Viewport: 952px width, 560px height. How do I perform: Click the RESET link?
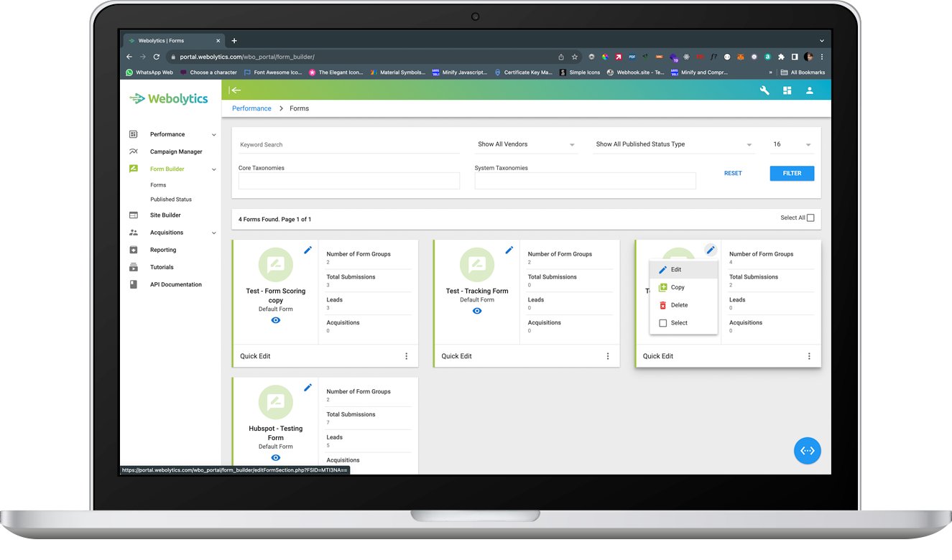(733, 173)
